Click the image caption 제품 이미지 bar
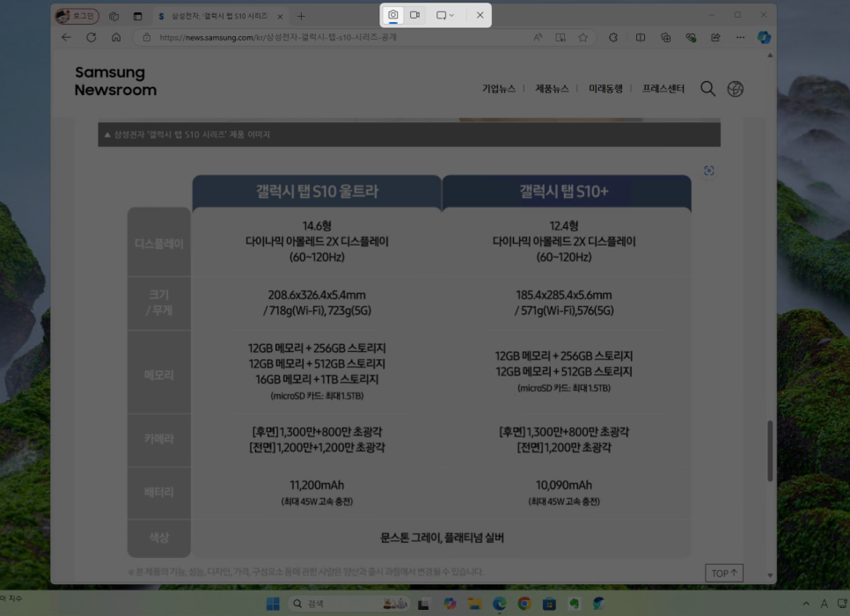Viewport: 850px width, 616px height. pos(409,135)
